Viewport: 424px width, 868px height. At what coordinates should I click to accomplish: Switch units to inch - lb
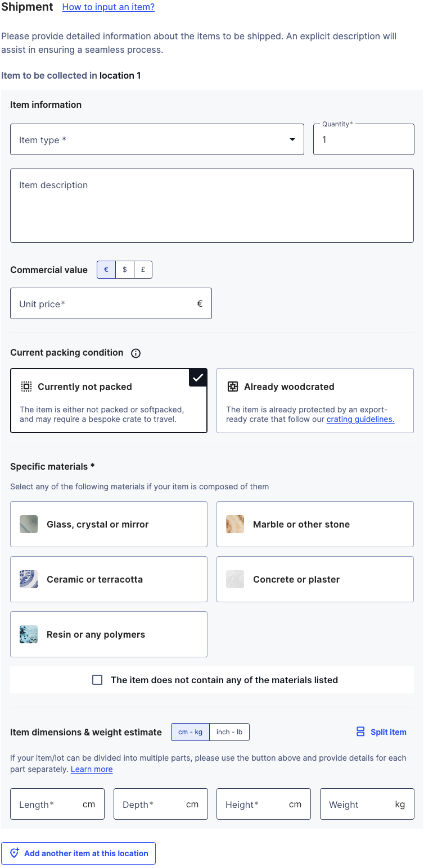click(229, 732)
